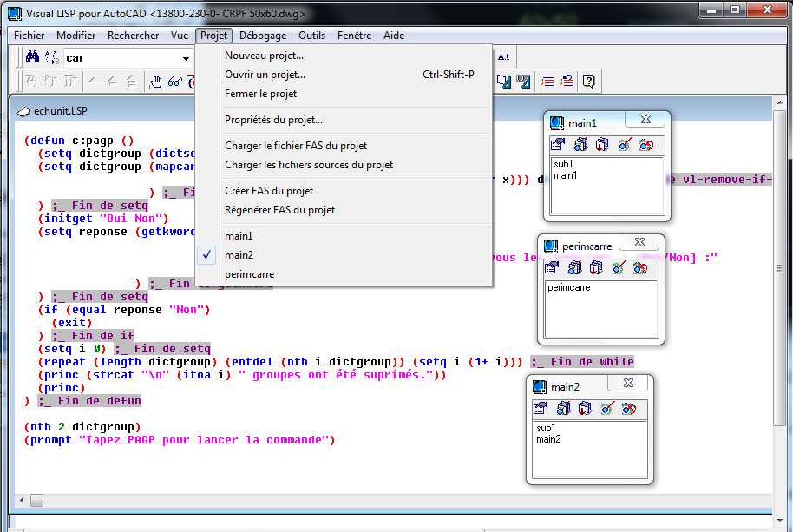Click the eyeglasses Add Watch icon

tap(175, 82)
